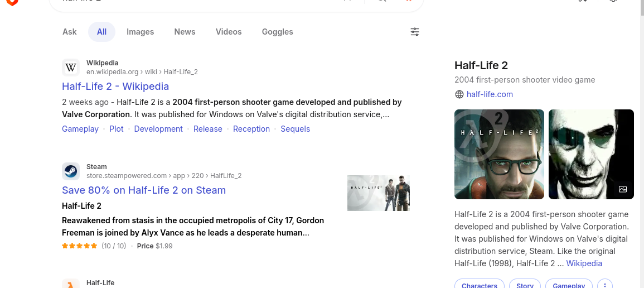Click the five-star rating of Steam result
The height and width of the screenshot is (288, 644).
point(79,246)
